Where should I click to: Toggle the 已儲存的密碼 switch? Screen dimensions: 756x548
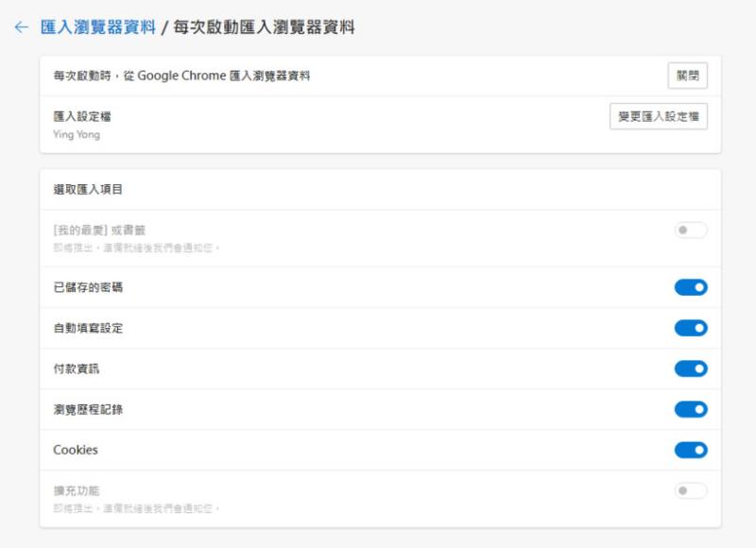[691, 287]
